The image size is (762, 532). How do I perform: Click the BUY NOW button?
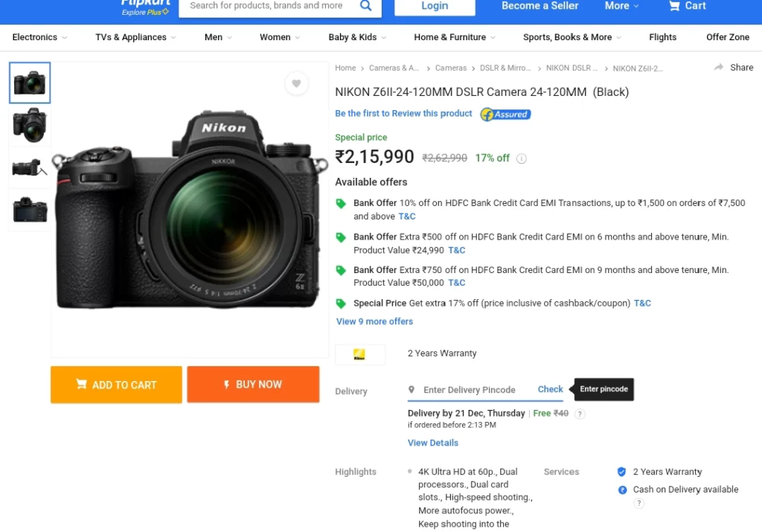[253, 384]
